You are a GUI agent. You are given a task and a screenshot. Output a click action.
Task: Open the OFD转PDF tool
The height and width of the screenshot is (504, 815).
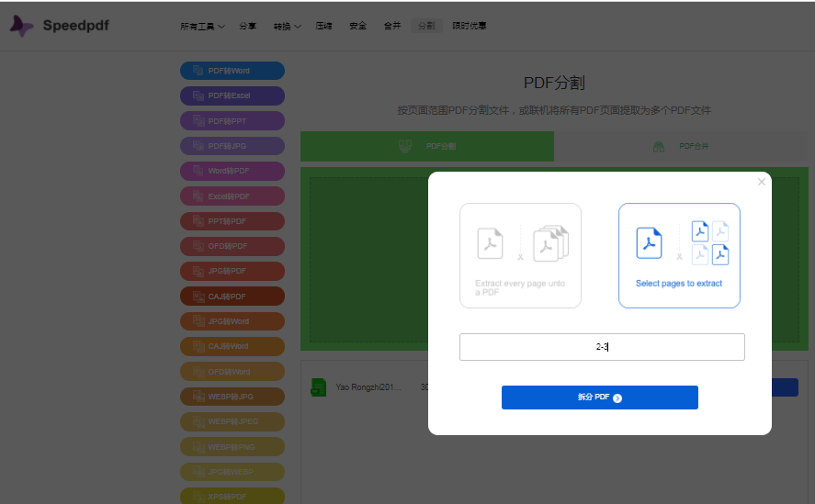pyautogui.click(x=232, y=246)
